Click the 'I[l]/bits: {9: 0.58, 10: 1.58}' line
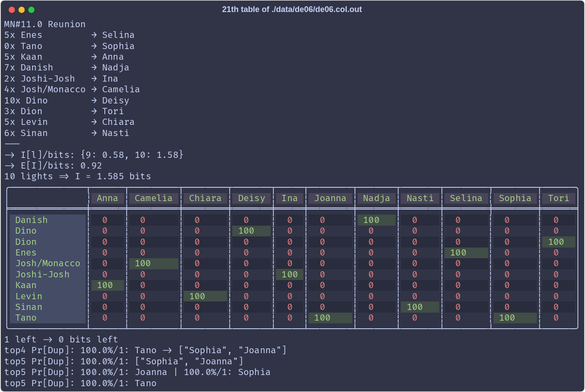585x392 pixels. (x=94, y=155)
